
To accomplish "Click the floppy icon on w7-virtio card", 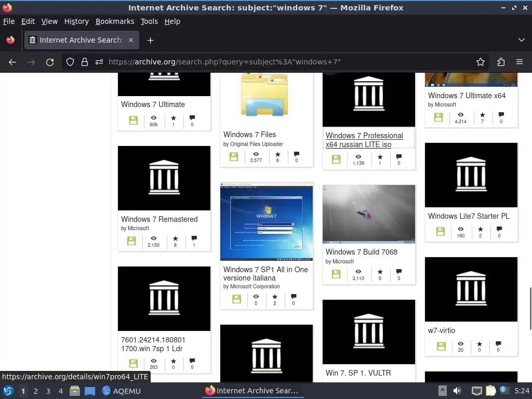I will tap(441, 347).
